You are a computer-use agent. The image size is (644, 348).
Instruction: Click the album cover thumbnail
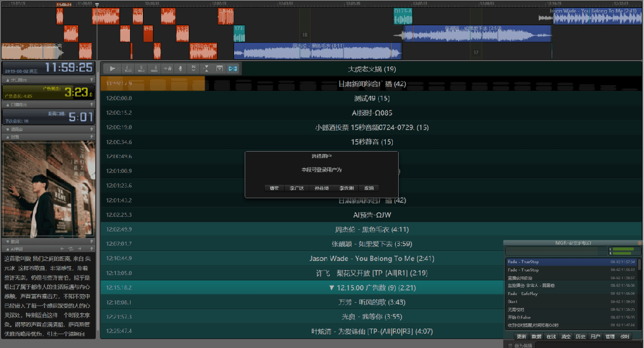point(48,189)
